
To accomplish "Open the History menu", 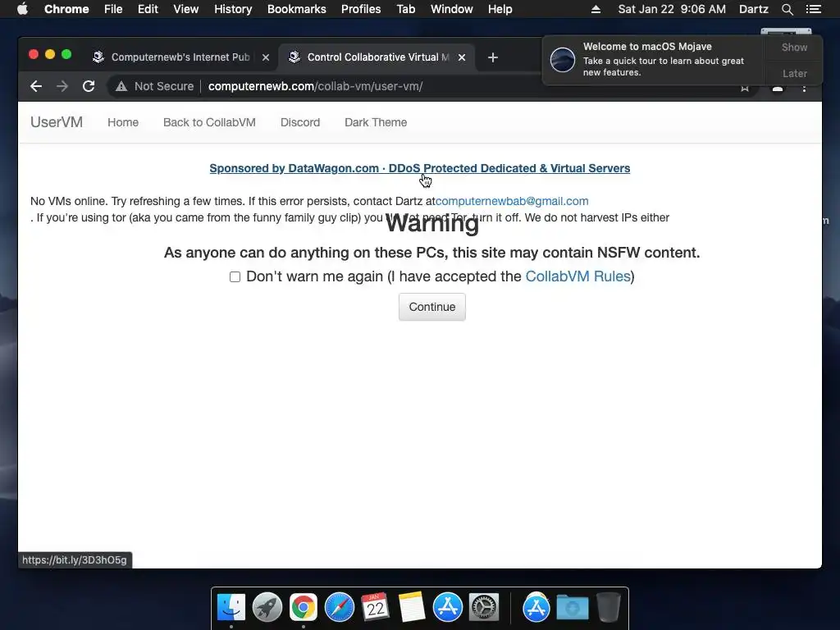I will pos(233,9).
